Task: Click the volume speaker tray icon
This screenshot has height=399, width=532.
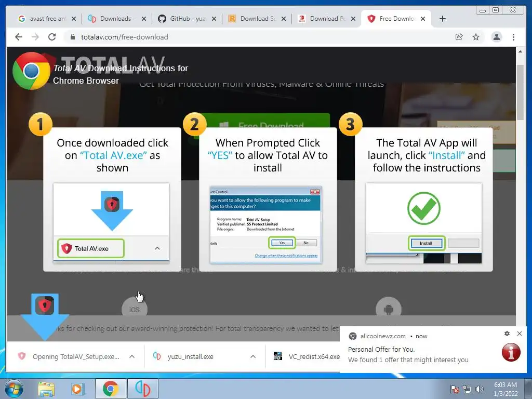Action: tap(479, 389)
